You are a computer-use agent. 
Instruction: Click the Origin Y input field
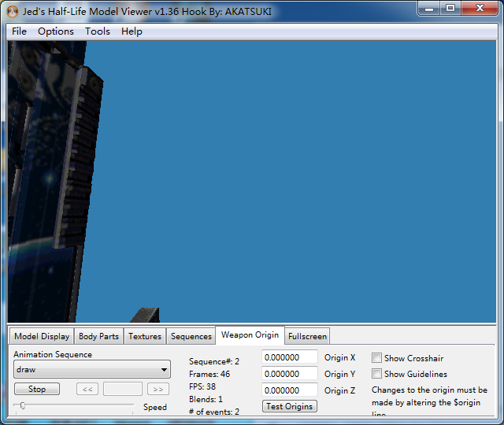tap(290, 374)
